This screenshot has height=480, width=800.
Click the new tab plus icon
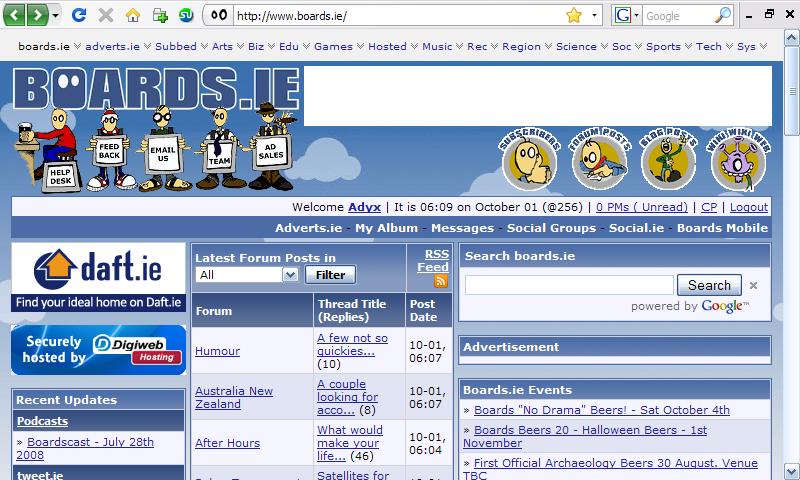pyautogui.click(x=160, y=15)
